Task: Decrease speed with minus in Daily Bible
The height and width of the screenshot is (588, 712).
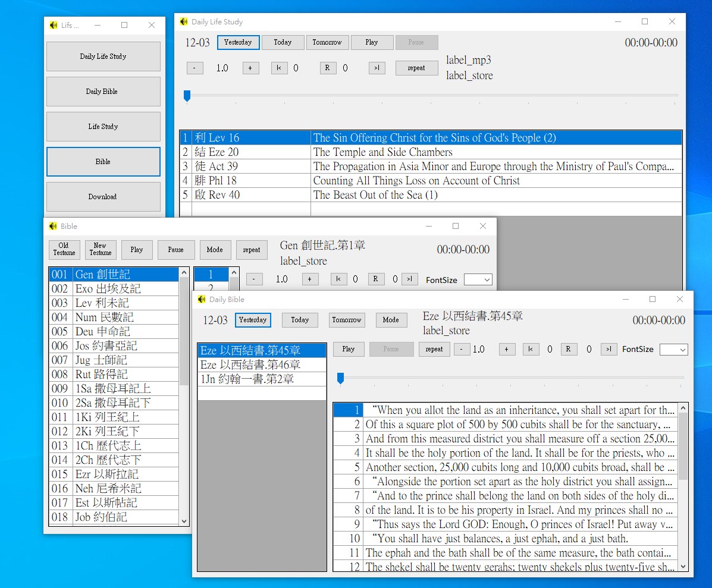Action: (462, 349)
